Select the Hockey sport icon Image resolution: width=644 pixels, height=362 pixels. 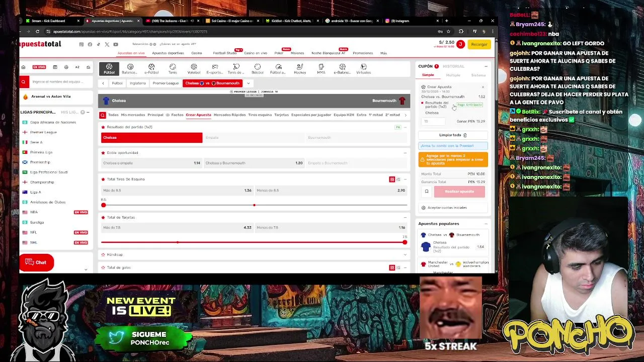[x=300, y=69]
